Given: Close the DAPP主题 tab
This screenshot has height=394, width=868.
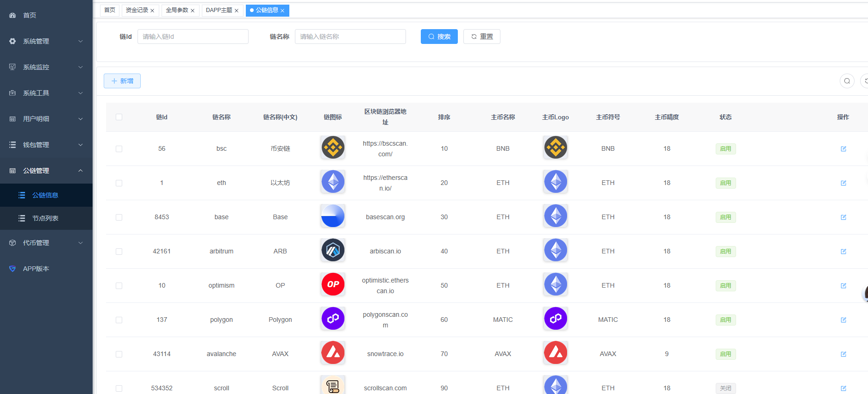Looking at the screenshot, I should point(237,11).
